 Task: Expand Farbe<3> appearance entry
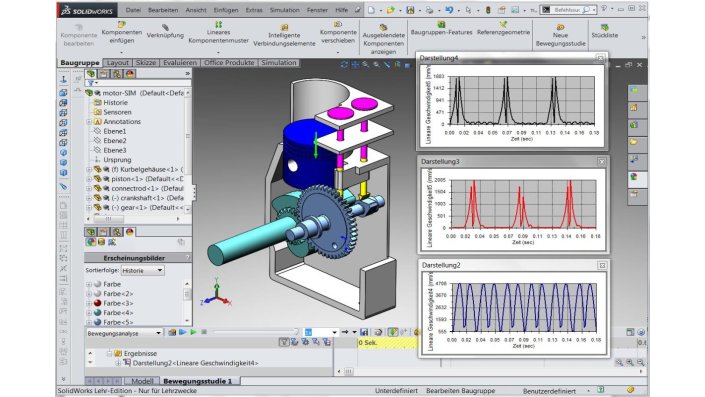[89, 303]
